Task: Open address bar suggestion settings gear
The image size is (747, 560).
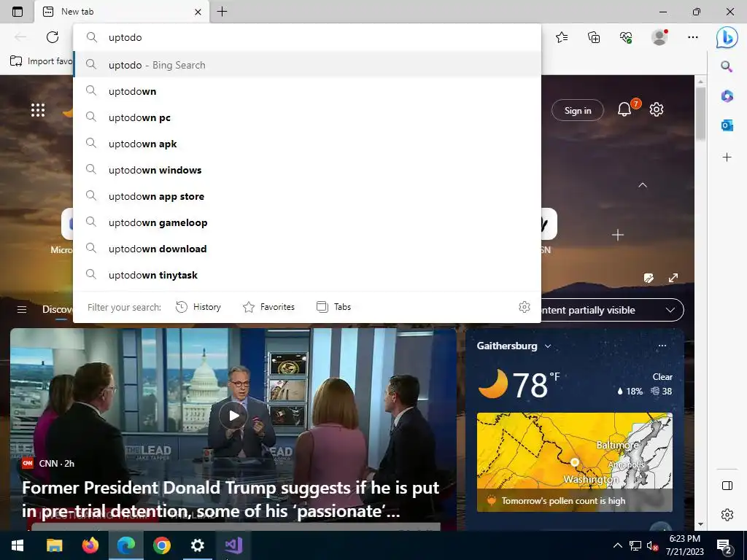Action: 524,307
